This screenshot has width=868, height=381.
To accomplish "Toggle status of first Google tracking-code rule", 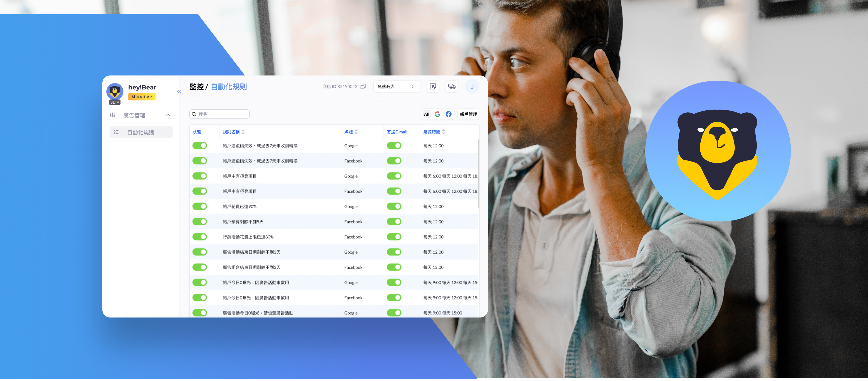I will point(200,146).
